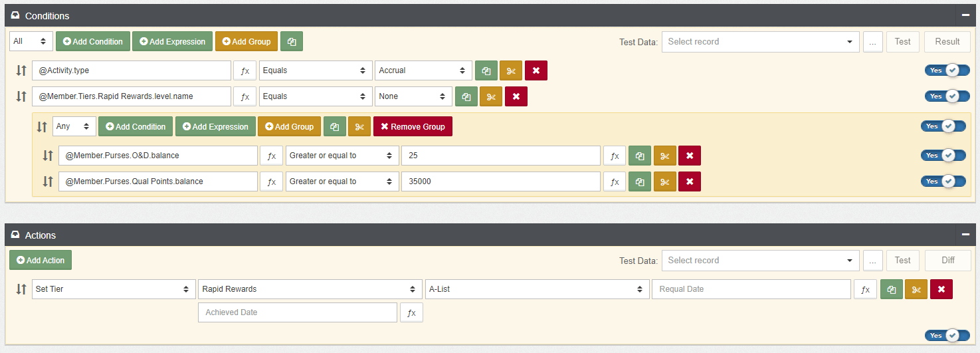Click the fx icon beside Achieved Date
Image resolution: width=980 pixels, height=353 pixels.
[411, 312]
